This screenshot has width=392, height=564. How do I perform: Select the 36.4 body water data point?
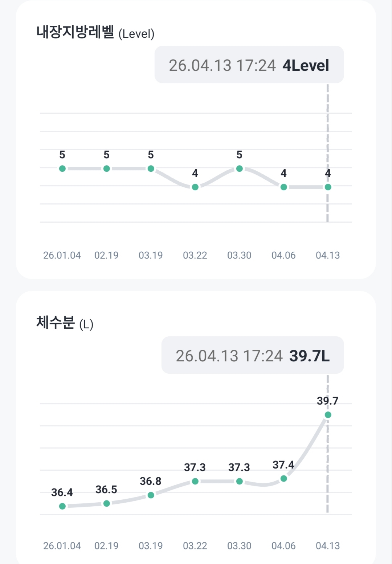coord(62,506)
